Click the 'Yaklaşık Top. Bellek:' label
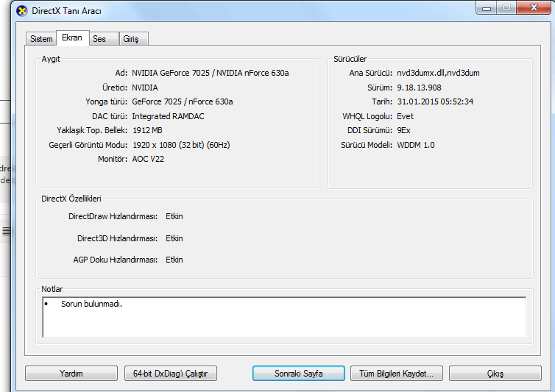 click(92, 131)
